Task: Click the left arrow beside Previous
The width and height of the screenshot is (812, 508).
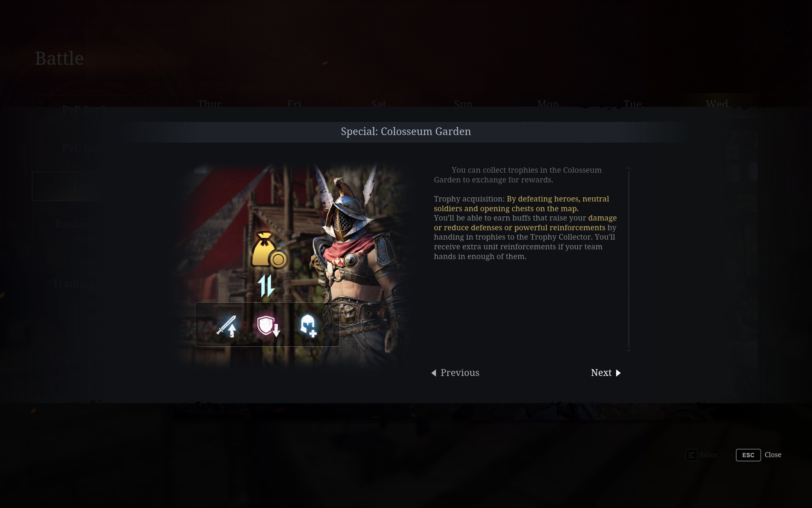Action: [433, 373]
